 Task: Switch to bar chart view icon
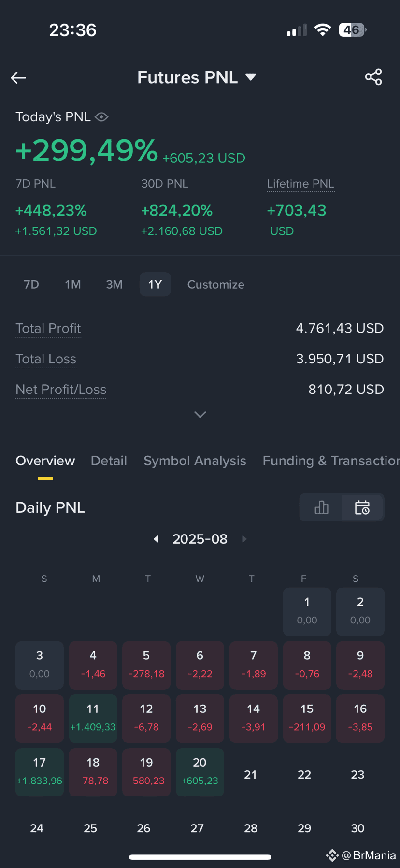(321, 507)
